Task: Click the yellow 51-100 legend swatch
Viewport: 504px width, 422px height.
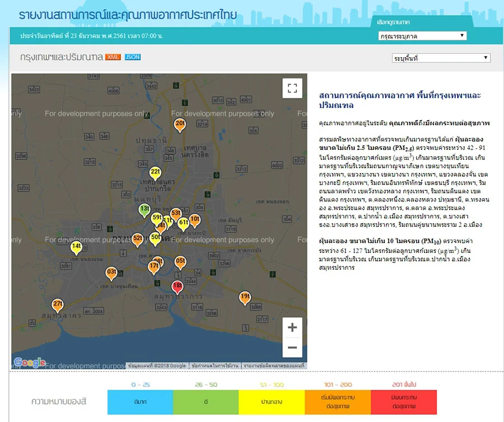Action: click(x=272, y=402)
